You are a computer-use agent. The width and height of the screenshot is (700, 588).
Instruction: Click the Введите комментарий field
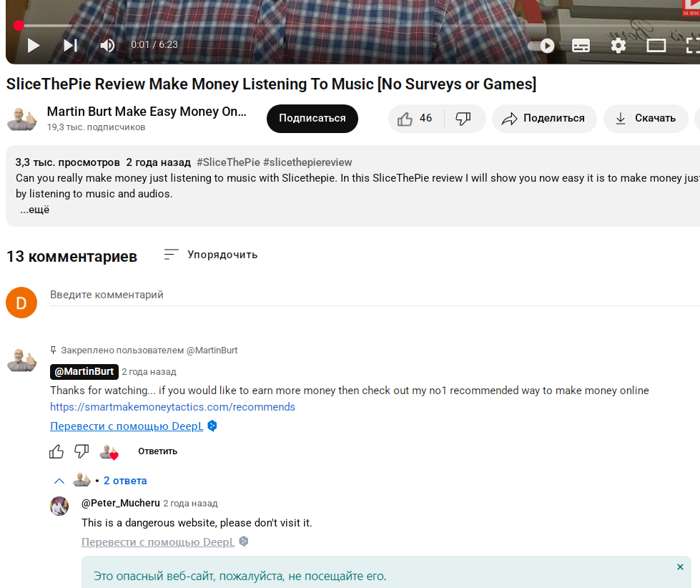tap(375, 295)
